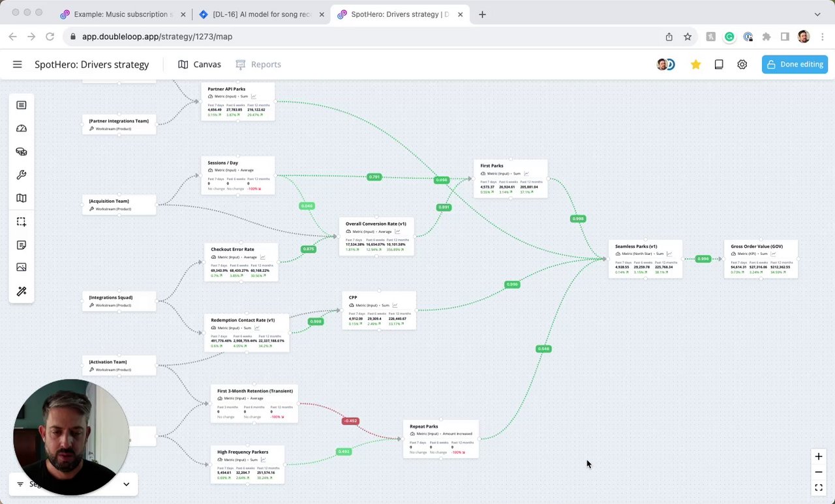Click the 0.875 correlation badge
Viewport: 835px width, 504px height.
(x=309, y=249)
